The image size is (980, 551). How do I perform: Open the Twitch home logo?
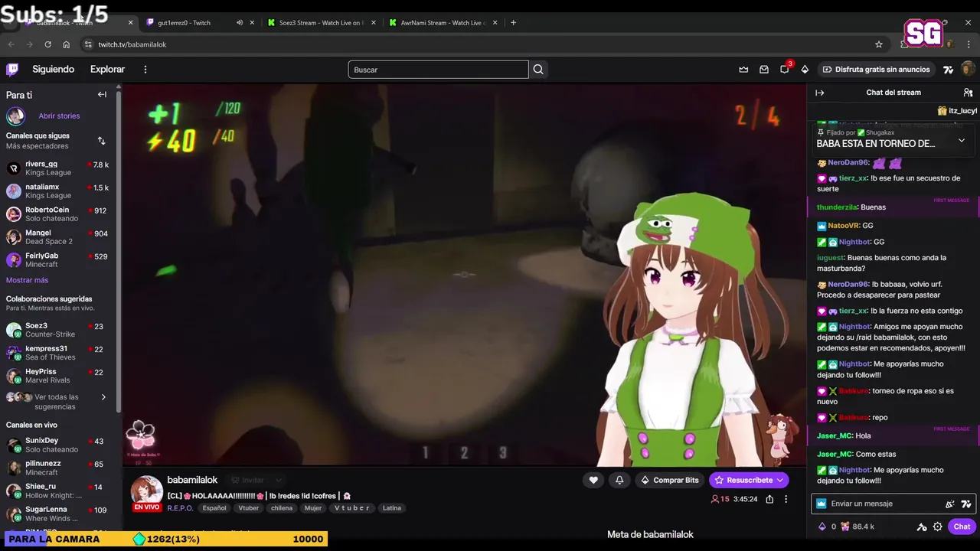point(12,70)
